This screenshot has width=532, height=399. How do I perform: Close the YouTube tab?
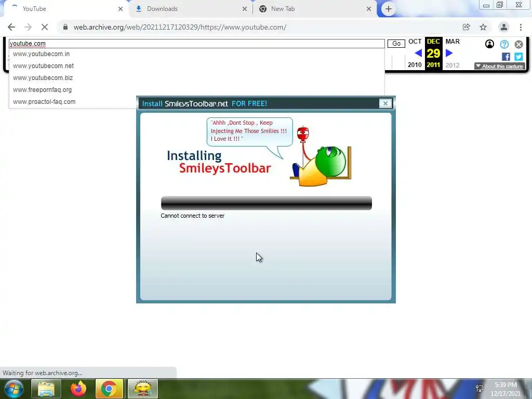[x=121, y=9]
